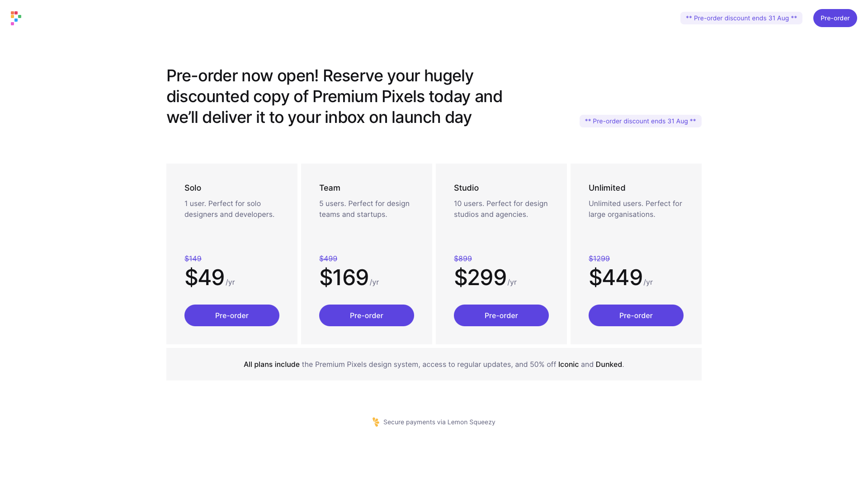The height and width of the screenshot is (488, 868).
Task: Pre-order the Team plan
Action: tap(366, 315)
